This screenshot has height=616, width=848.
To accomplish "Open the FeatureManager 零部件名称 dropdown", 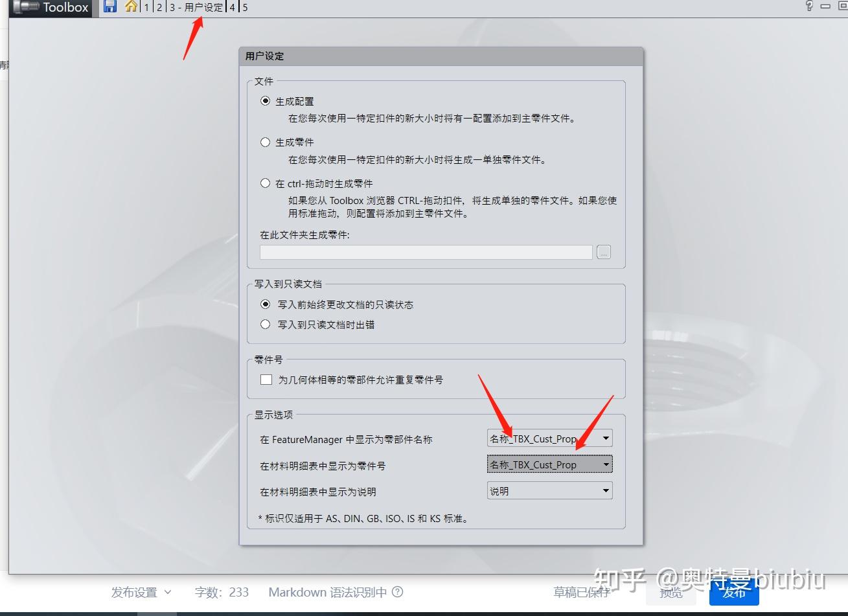I will (604, 438).
